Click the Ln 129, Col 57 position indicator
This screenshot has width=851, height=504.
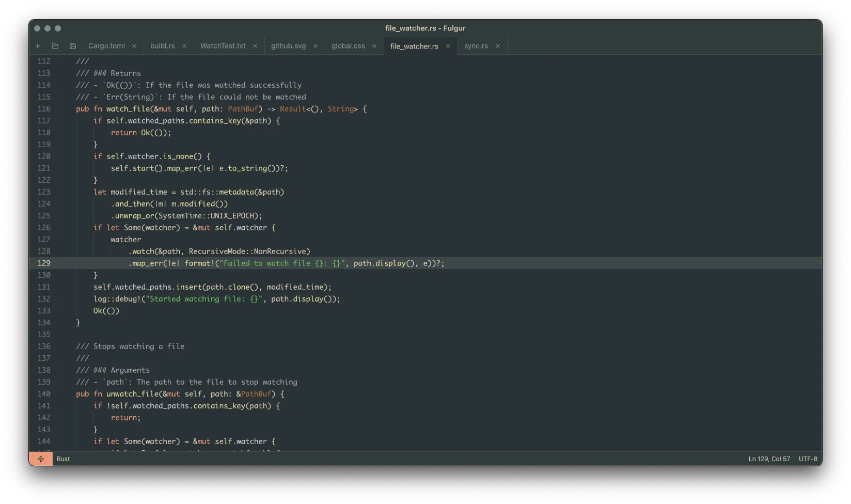[x=769, y=459]
